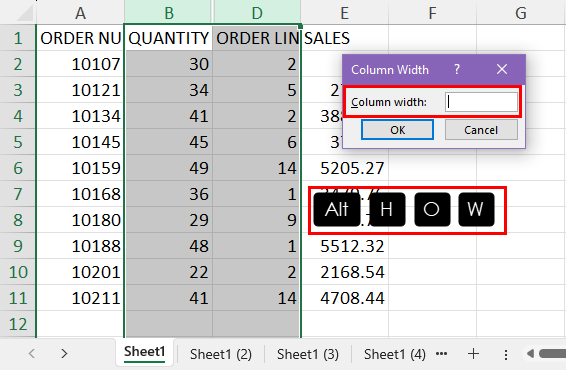Select cell containing 10107
This screenshot has width=566, height=370.
(x=80, y=64)
